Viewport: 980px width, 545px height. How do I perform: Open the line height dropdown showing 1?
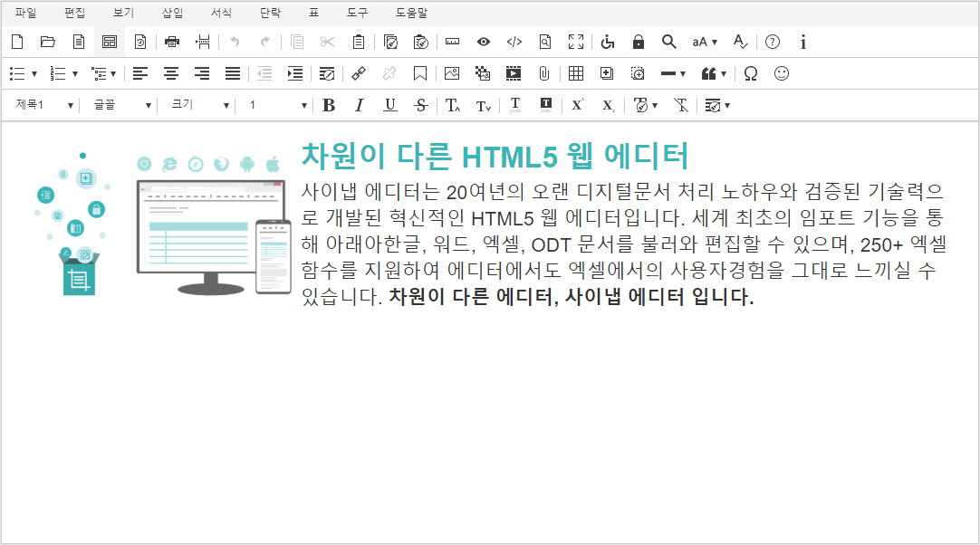[x=277, y=105]
